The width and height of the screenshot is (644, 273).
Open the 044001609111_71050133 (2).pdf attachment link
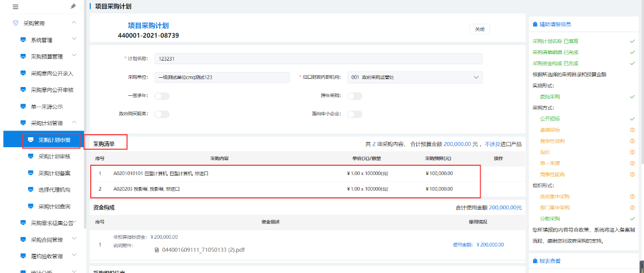204,250
